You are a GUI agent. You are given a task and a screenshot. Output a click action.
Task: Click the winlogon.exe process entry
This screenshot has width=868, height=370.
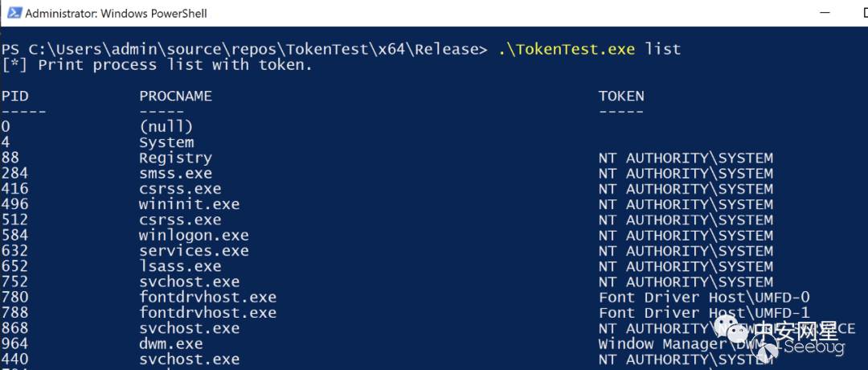194,236
